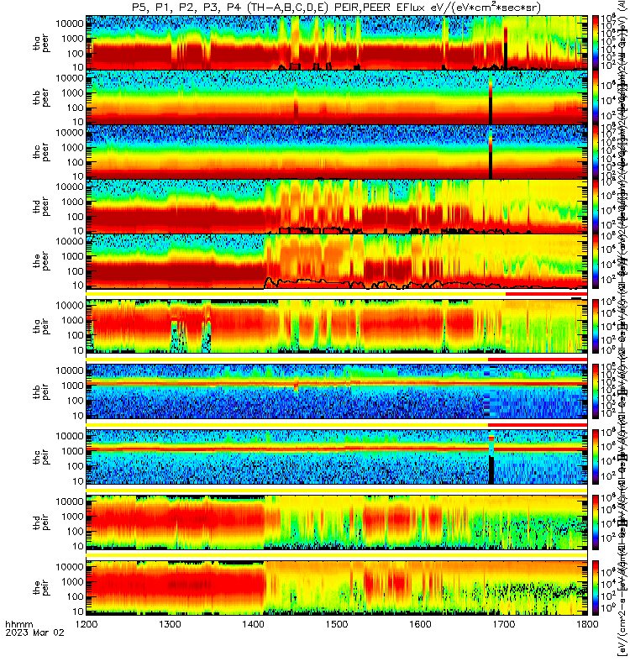
Task: Click the "2023 Mar 02" date label
Action: (x=34, y=633)
